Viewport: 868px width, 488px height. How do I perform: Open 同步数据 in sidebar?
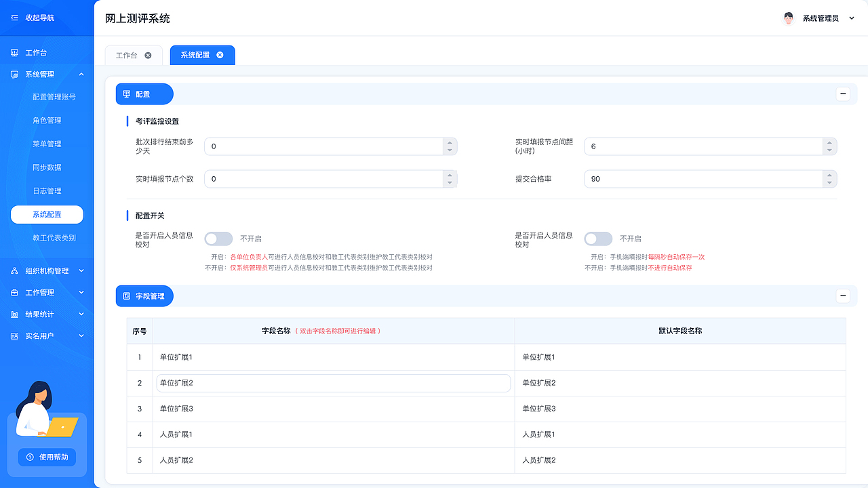47,167
